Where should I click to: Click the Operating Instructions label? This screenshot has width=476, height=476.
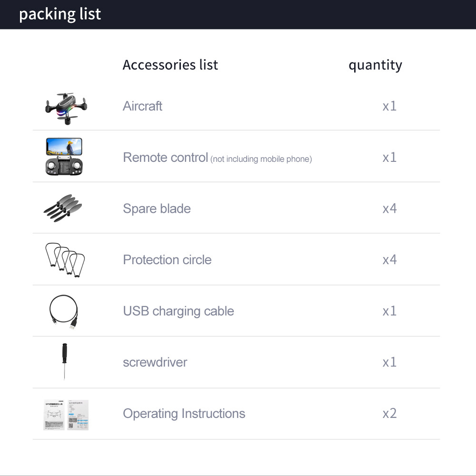point(184,413)
